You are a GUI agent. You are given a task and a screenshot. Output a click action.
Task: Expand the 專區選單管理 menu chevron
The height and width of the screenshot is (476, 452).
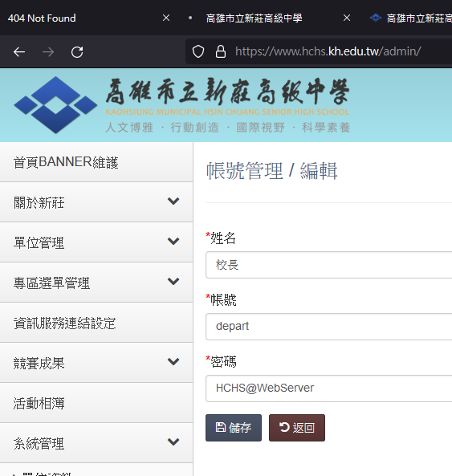coord(173,281)
